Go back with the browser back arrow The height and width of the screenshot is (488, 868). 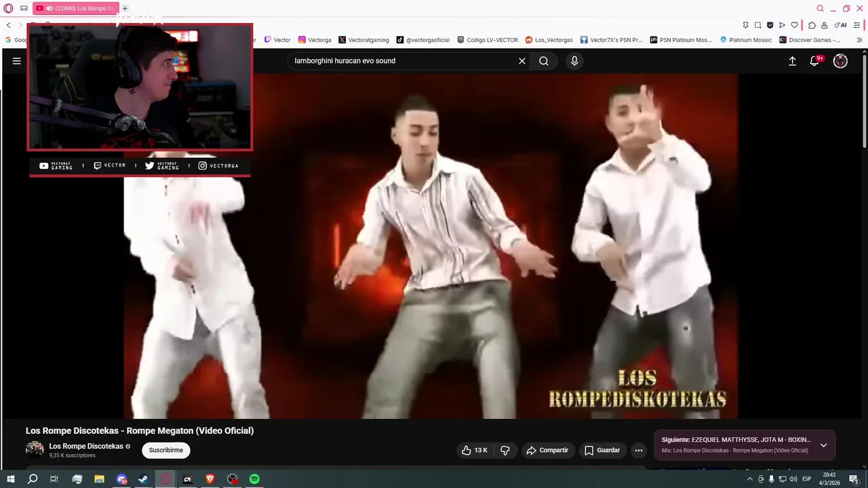pyautogui.click(x=9, y=25)
